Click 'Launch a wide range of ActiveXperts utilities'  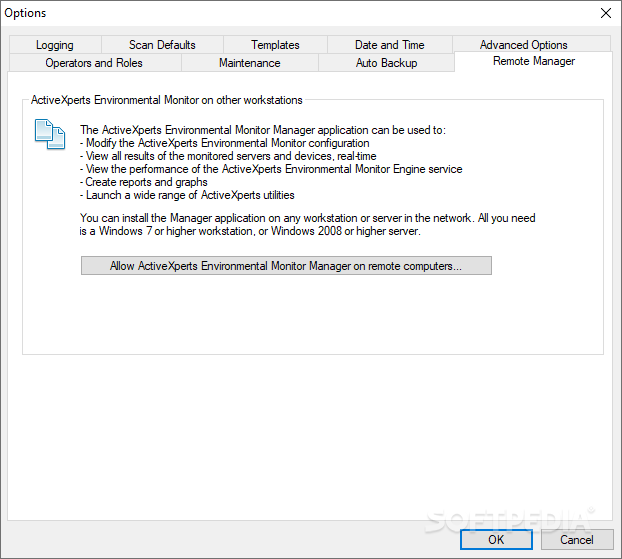coord(187,195)
